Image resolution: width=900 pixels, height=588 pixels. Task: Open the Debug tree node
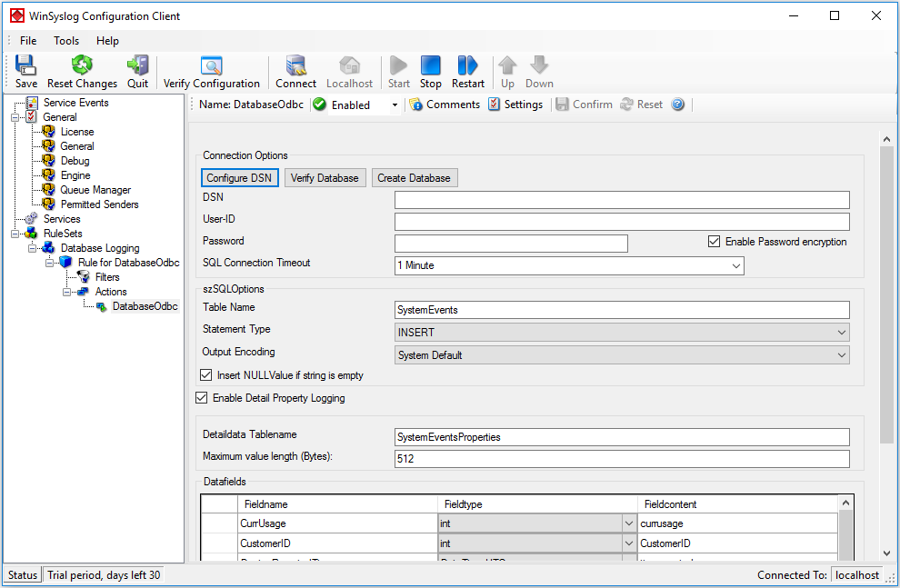click(75, 161)
